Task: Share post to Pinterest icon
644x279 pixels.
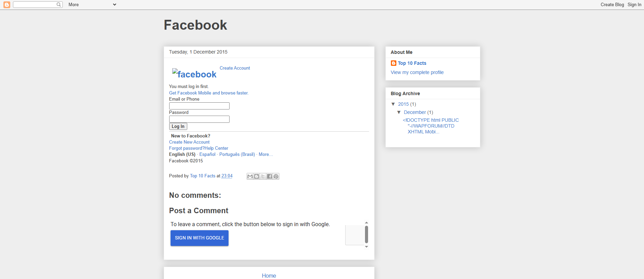Action: pyautogui.click(x=276, y=176)
